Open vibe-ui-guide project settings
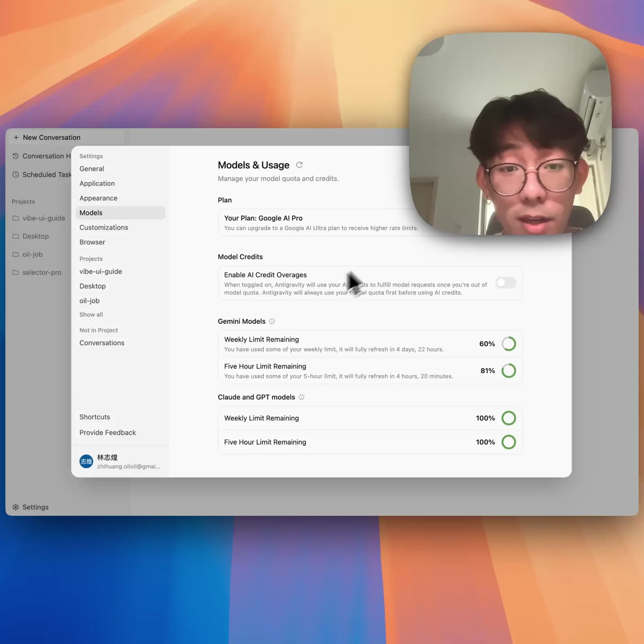Screen dimensions: 644x644 (120, 272)
